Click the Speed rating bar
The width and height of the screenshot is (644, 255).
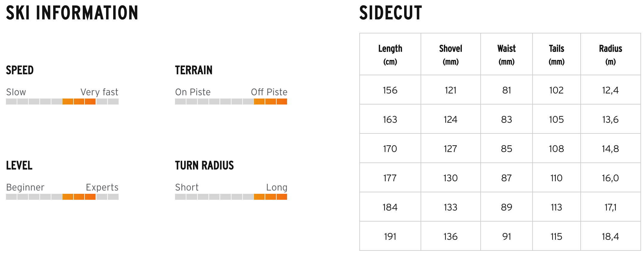pyautogui.click(x=62, y=102)
